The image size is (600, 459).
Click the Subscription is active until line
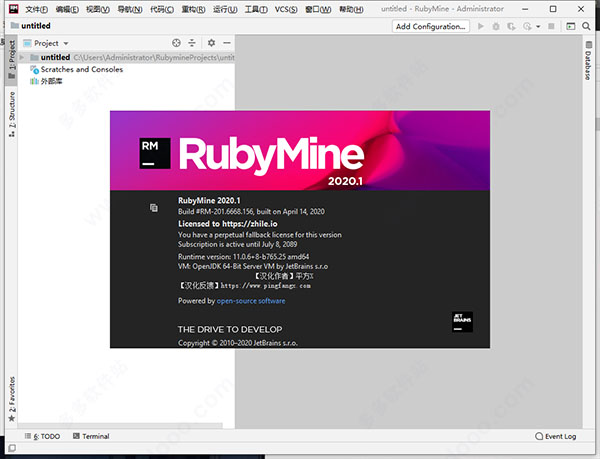(x=238, y=244)
